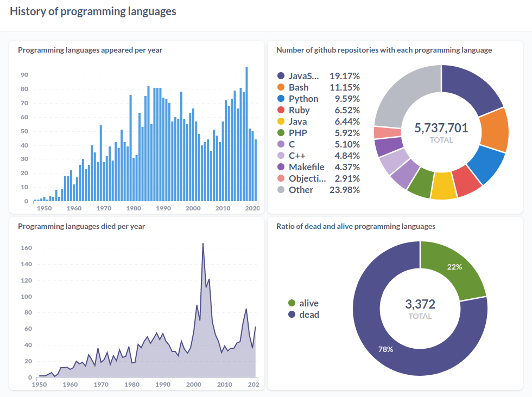The image size is (532, 397).
Task: Select the 'Python' legend label
Action: [x=303, y=99]
